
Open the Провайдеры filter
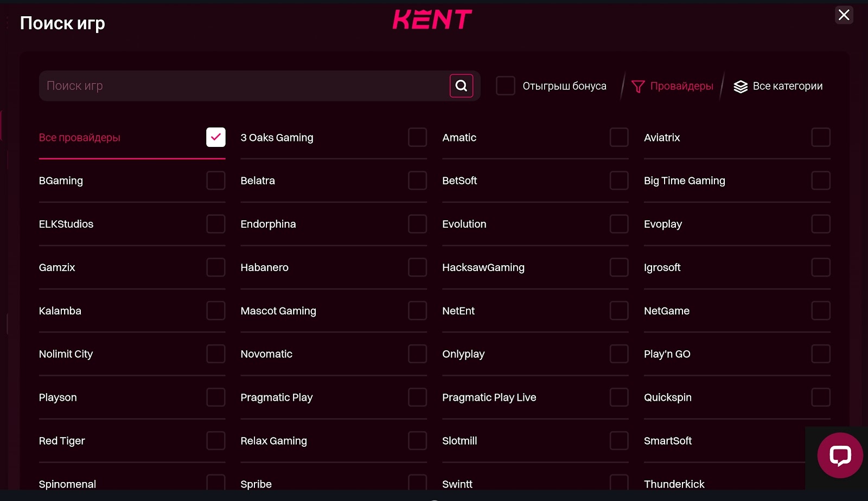coord(673,86)
